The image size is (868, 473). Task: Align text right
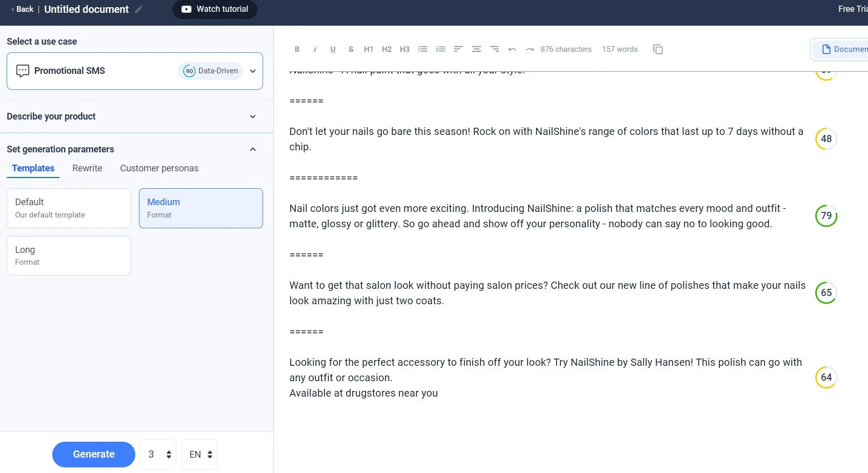494,49
